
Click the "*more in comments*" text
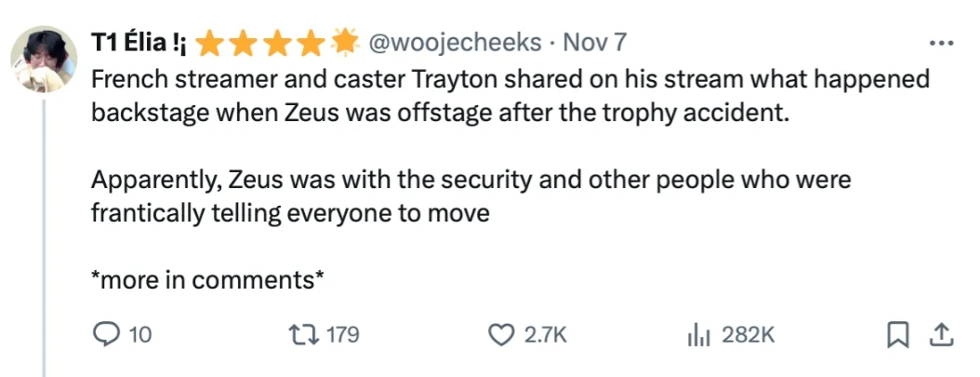(x=207, y=279)
